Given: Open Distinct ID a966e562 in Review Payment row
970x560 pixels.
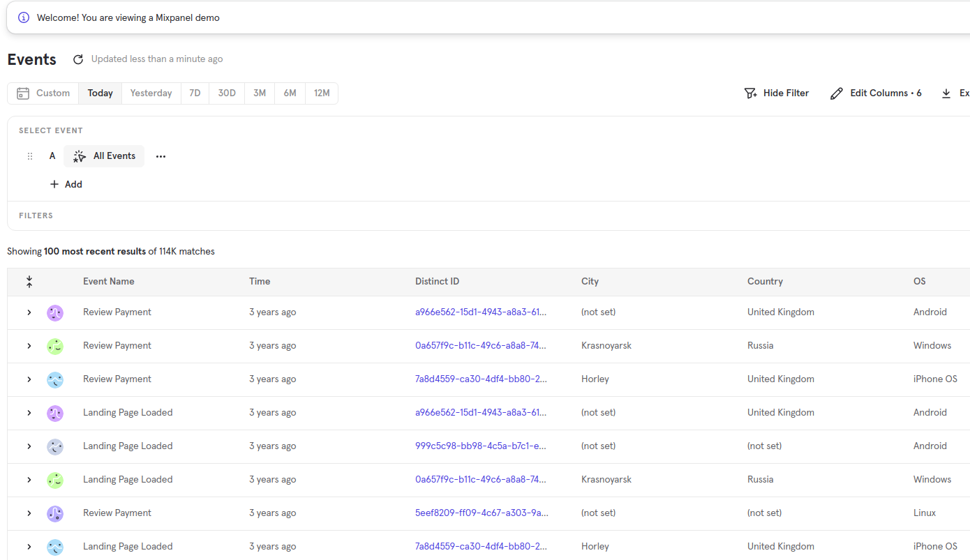Looking at the screenshot, I should pyautogui.click(x=481, y=312).
